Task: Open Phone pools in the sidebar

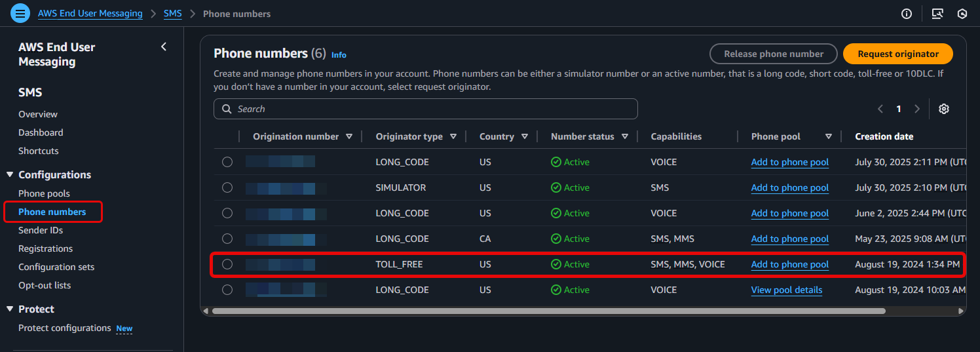Action: (44, 193)
